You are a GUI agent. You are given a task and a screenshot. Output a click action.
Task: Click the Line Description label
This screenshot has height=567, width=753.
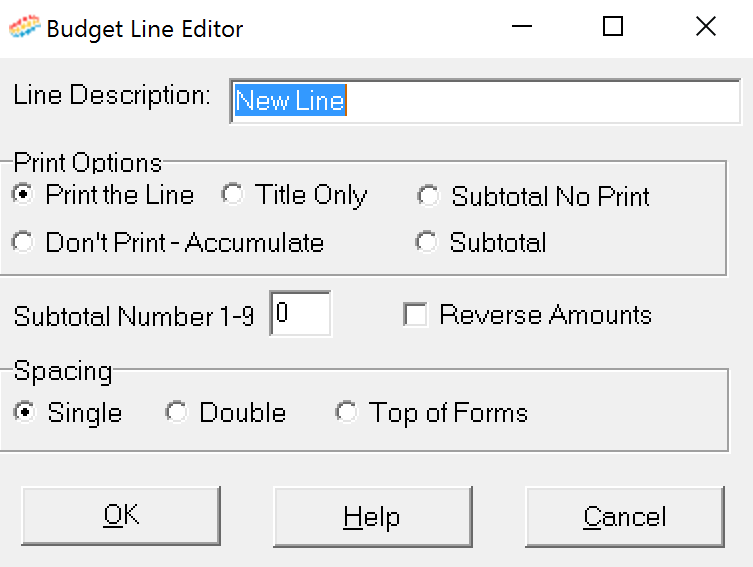click(x=112, y=95)
